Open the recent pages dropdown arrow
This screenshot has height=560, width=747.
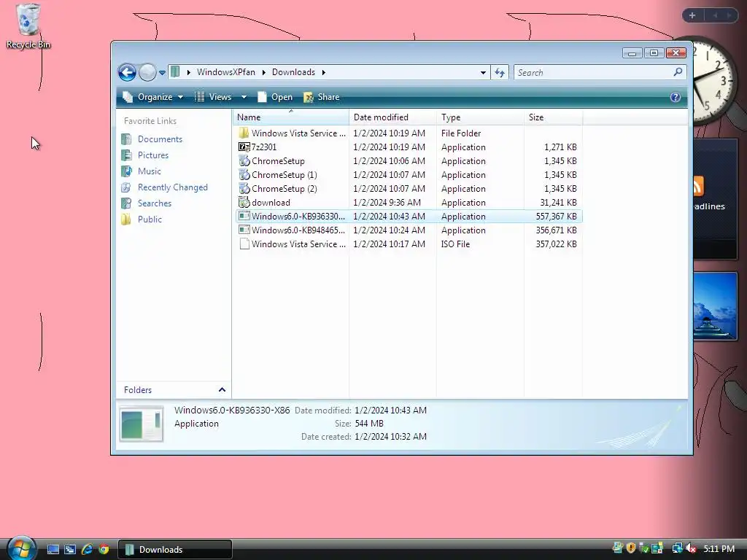coord(162,73)
